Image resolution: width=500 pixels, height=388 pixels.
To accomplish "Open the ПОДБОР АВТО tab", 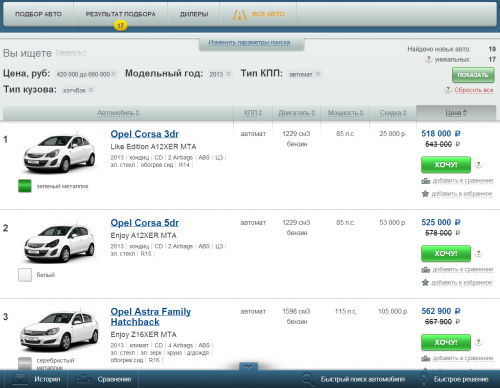I will click(x=38, y=14).
